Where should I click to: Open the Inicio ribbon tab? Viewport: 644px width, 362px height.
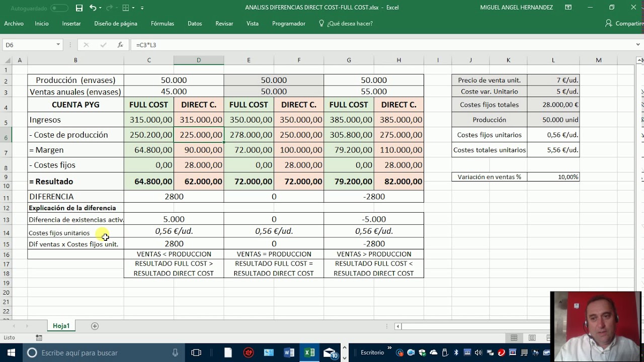tap(42, 24)
